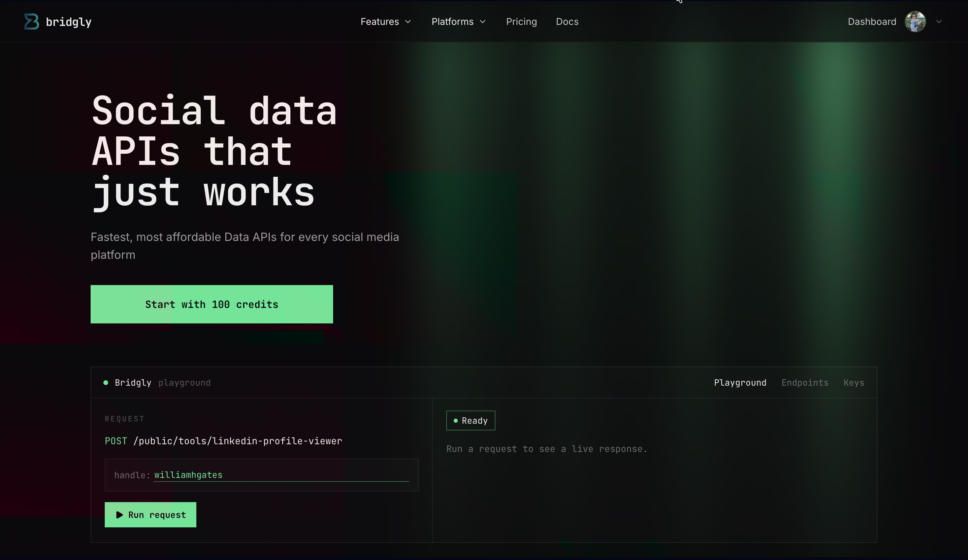Click the bridgly wordmark text
968x560 pixels.
click(68, 22)
